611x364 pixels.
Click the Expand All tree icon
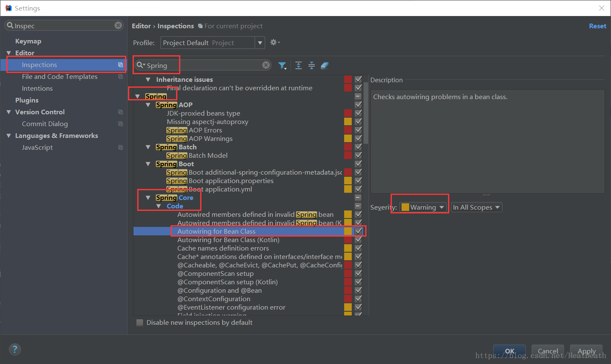299,65
